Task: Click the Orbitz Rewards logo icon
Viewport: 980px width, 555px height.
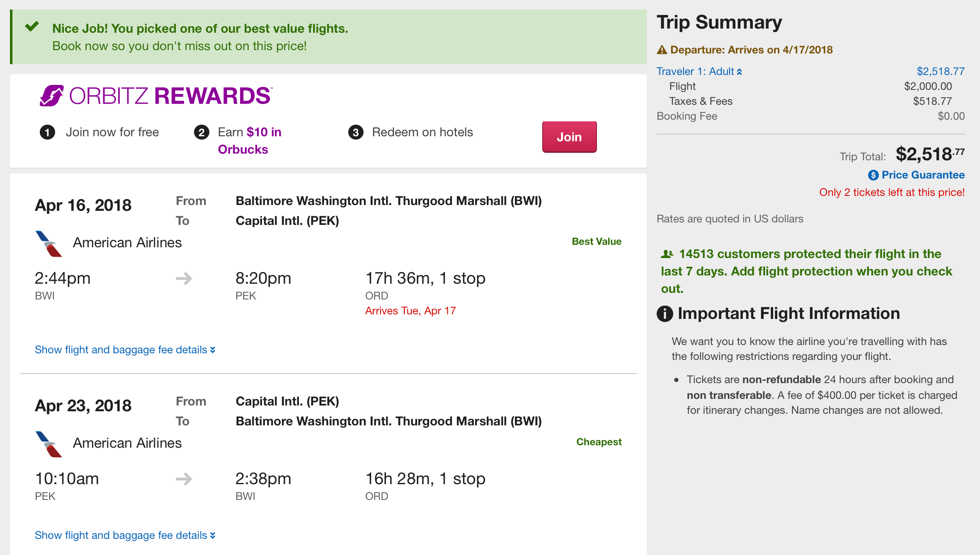Action: [x=51, y=96]
